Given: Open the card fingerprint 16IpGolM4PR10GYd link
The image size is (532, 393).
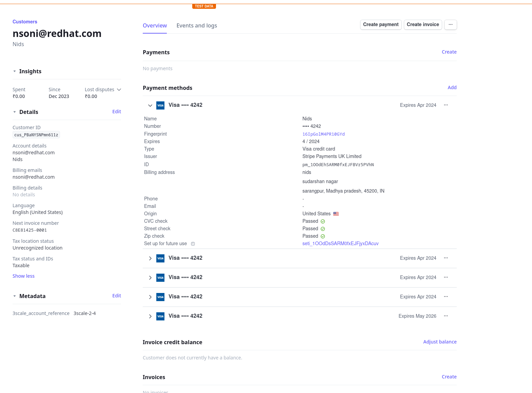Looking at the screenshot, I should tap(323, 134).
